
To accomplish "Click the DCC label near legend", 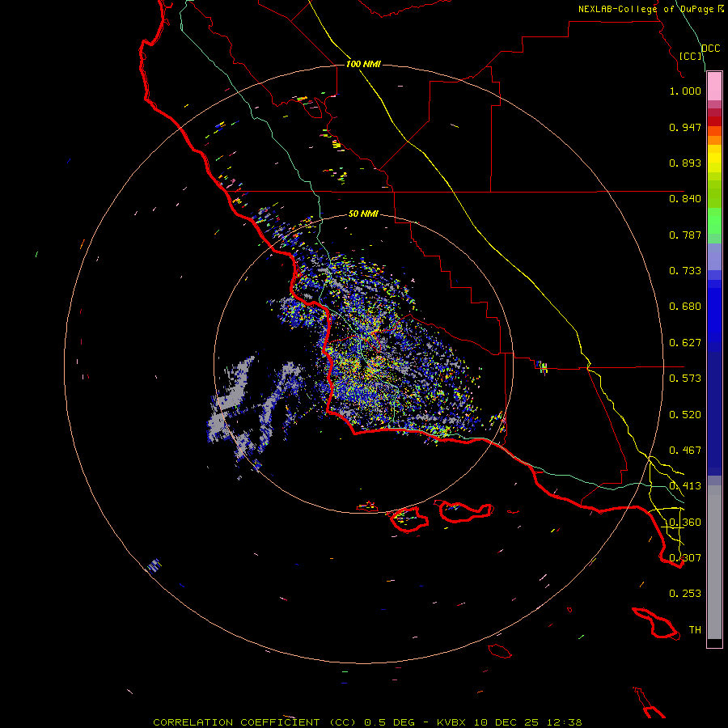I will [710, 49].
